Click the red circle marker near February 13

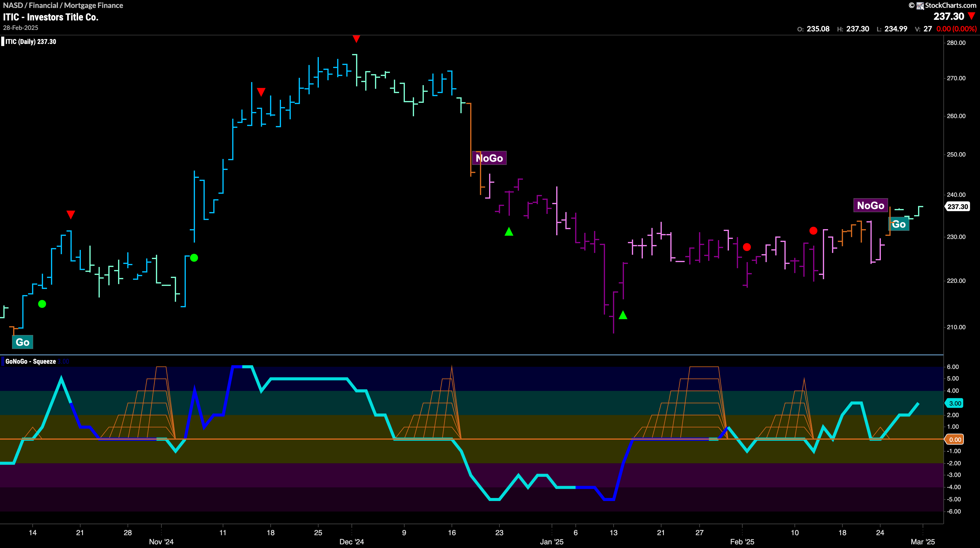[x=813, y=231]
